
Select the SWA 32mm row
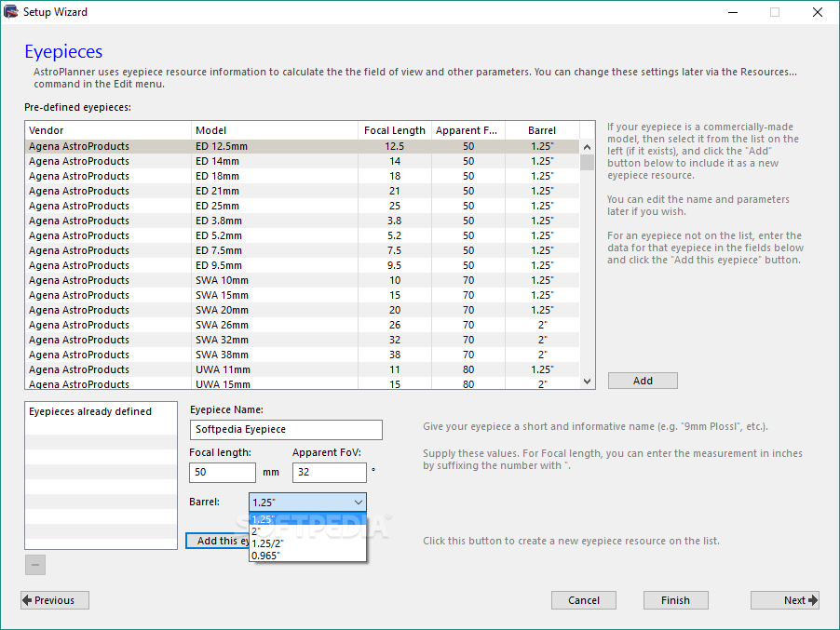pos(302,340)
